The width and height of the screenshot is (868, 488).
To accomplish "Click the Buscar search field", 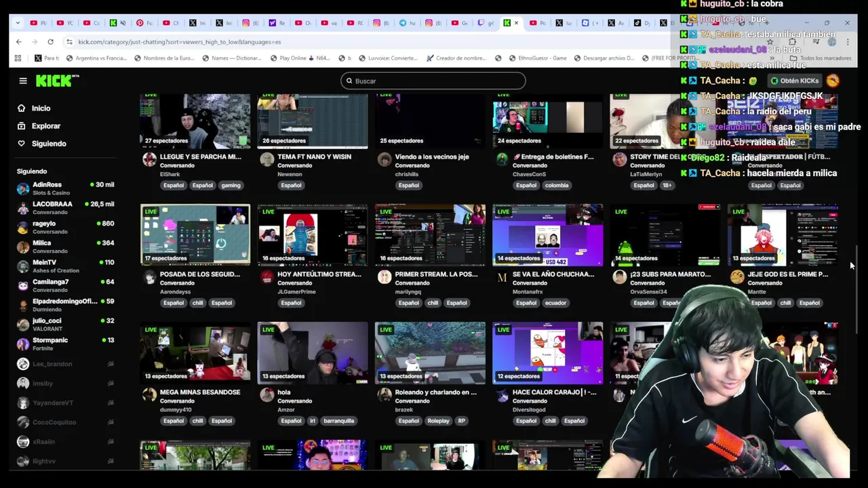I will [433, 81].
